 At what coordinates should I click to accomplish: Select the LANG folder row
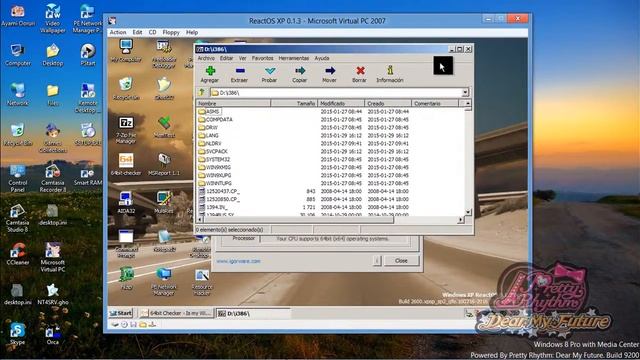tap(331, 136)
